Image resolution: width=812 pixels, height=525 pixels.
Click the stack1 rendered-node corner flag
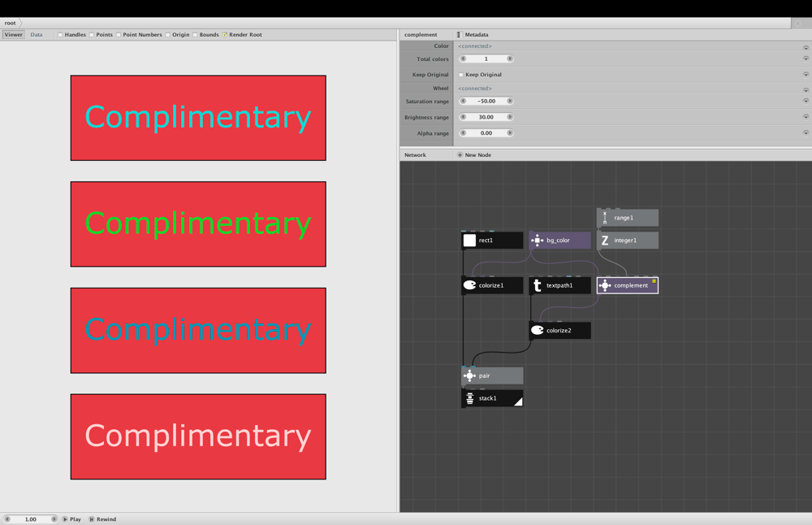coord(518,401)
